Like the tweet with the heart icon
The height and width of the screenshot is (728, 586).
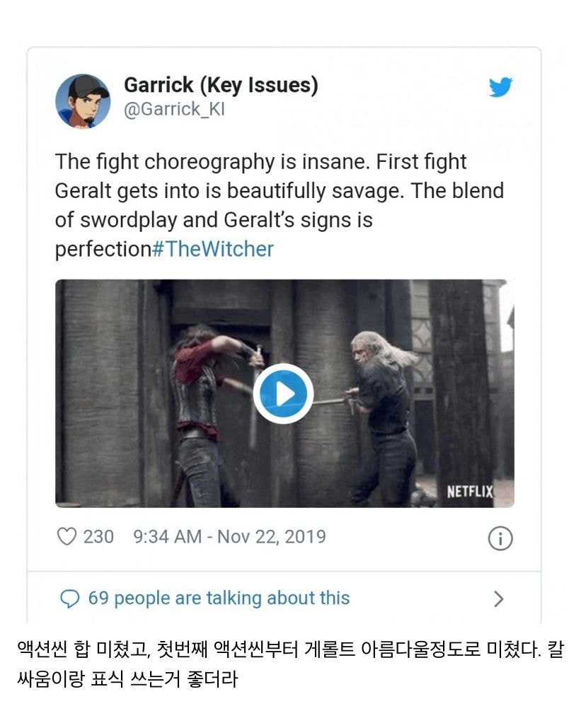pos(67,537)
